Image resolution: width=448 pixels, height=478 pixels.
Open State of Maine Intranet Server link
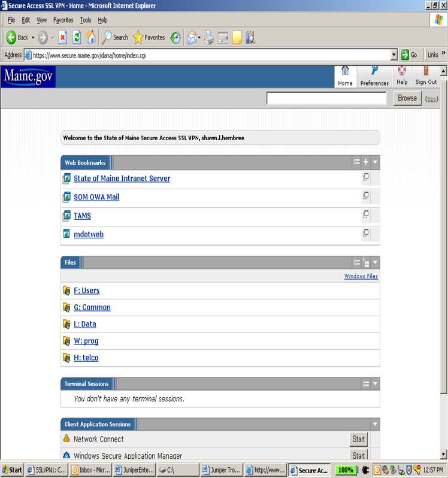tap(122, 179)
